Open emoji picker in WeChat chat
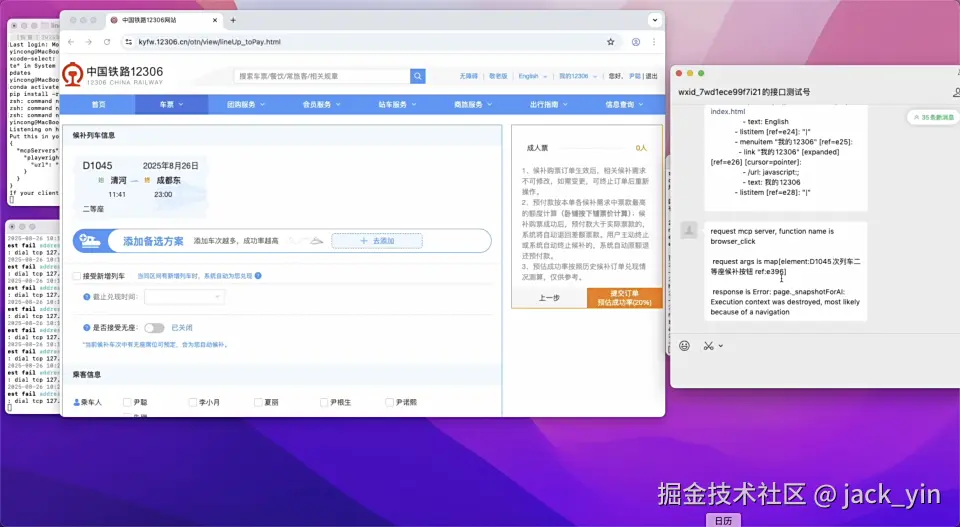The height and width of the screenshot is (527, 960). [x=684, y=346]
